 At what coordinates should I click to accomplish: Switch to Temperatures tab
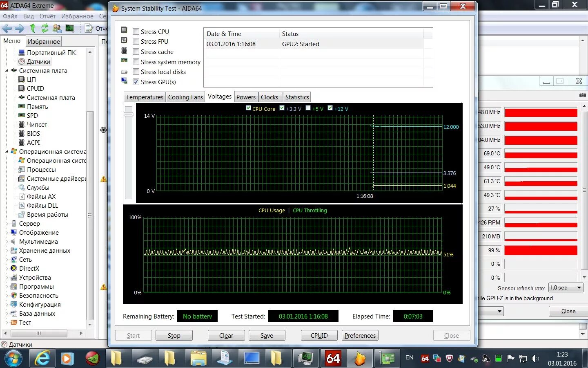point(145,97)
